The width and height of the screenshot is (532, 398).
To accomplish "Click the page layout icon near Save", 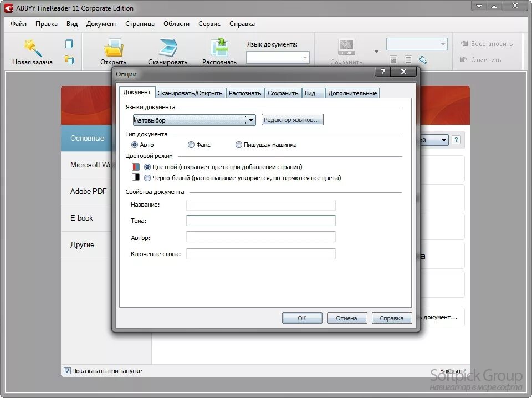I will point(408,60).
